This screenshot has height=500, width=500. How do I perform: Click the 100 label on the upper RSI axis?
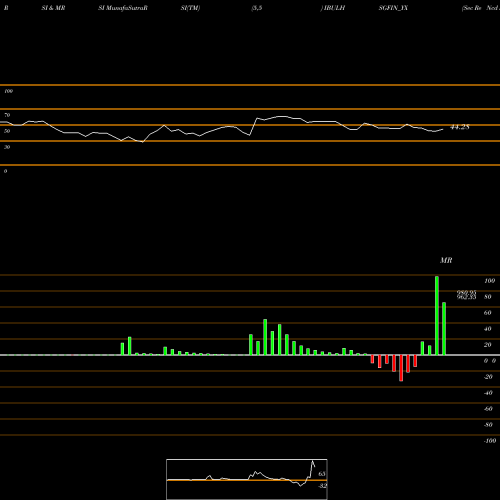[8, 91]
